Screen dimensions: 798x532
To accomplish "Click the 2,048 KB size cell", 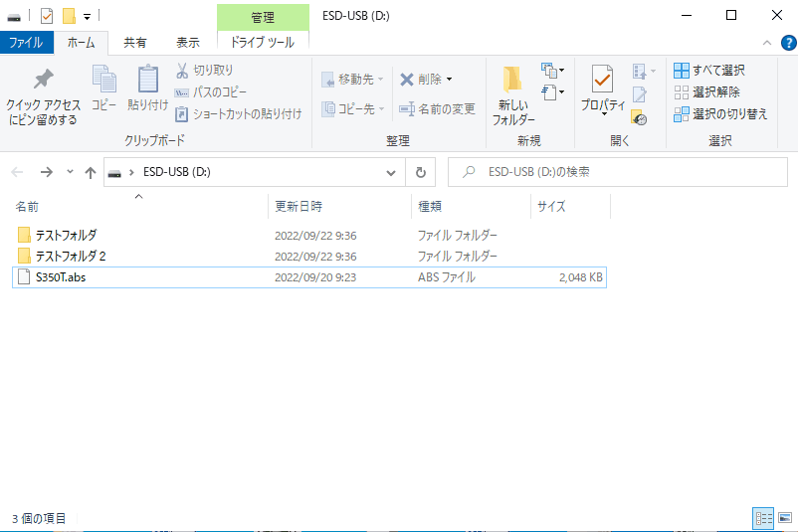I will point(581,277).
